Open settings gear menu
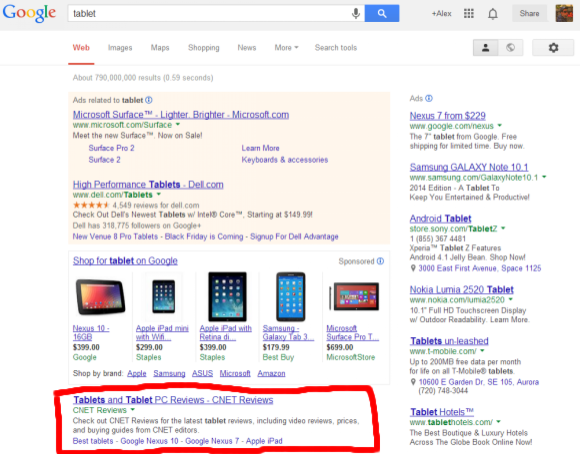580x454 pixels. (x=553, y=47)
